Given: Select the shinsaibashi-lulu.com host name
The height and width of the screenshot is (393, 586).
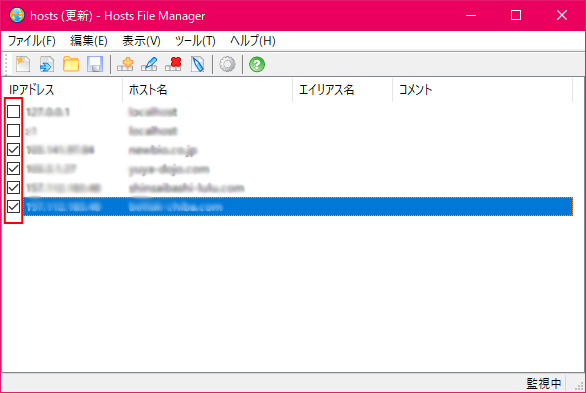Looking at the screenshot, I should pyautogui.click(x=186, y=188).
